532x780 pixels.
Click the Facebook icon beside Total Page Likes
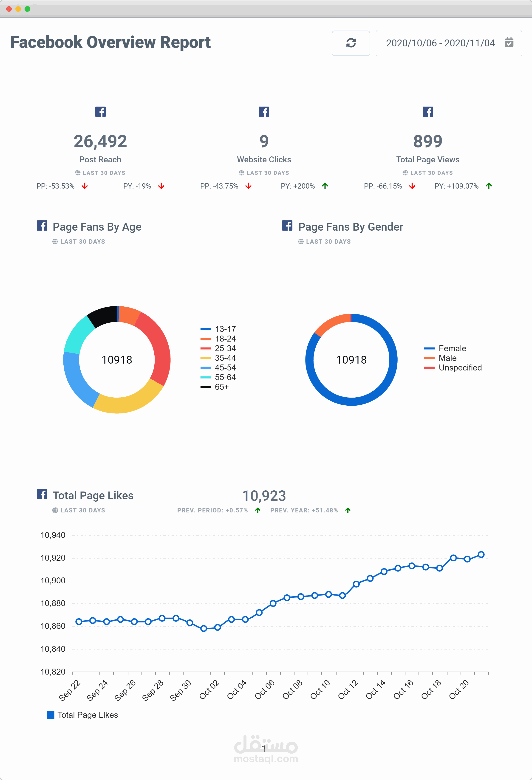(x=42, y=494)
